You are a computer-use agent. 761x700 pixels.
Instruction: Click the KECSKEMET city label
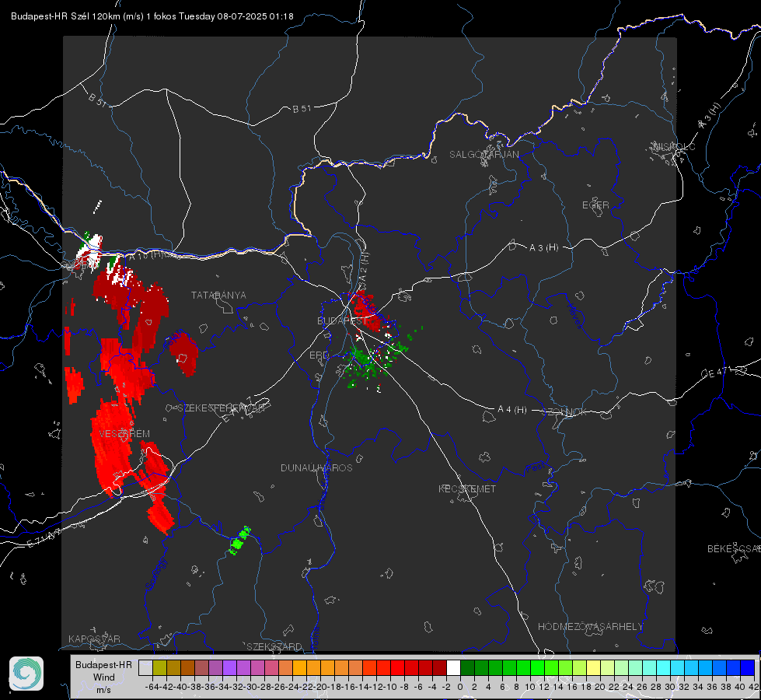point(467,488)
